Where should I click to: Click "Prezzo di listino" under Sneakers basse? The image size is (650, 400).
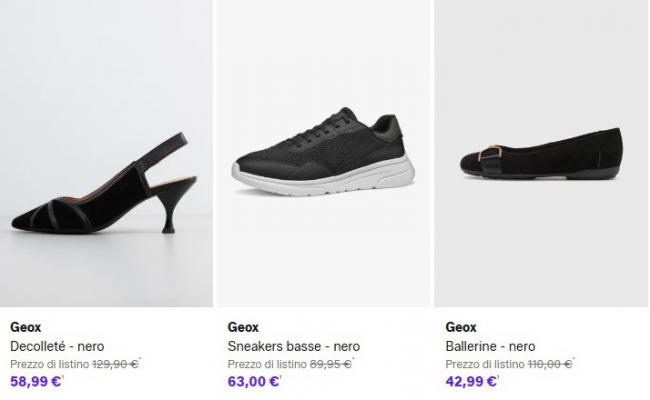coord(267,364)
